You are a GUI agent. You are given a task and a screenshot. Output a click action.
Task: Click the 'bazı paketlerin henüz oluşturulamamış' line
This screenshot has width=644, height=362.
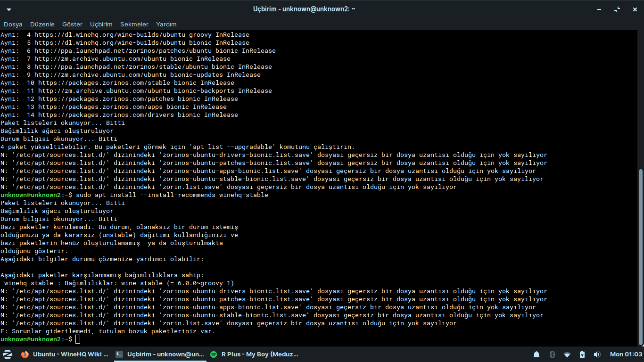(112, 243)
